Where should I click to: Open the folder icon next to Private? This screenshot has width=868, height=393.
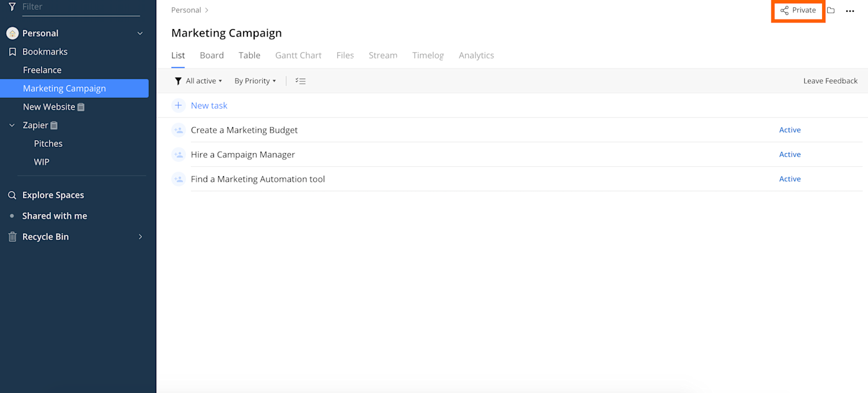831,11
